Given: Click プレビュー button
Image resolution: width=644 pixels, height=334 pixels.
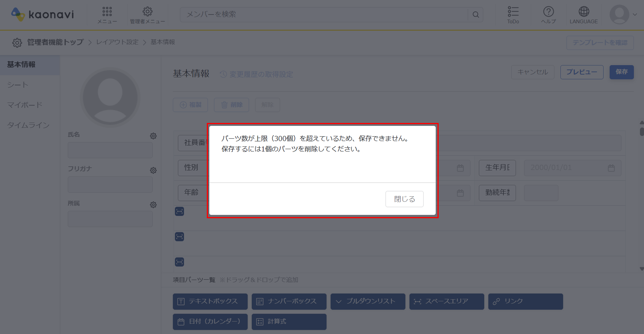Looking at the screenshot, I should pos(582,72).
